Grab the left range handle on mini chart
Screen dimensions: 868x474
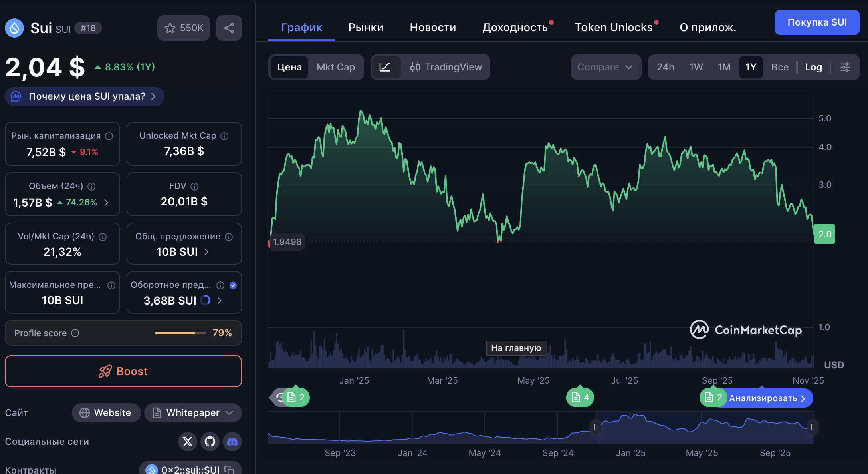pos(595,427)
